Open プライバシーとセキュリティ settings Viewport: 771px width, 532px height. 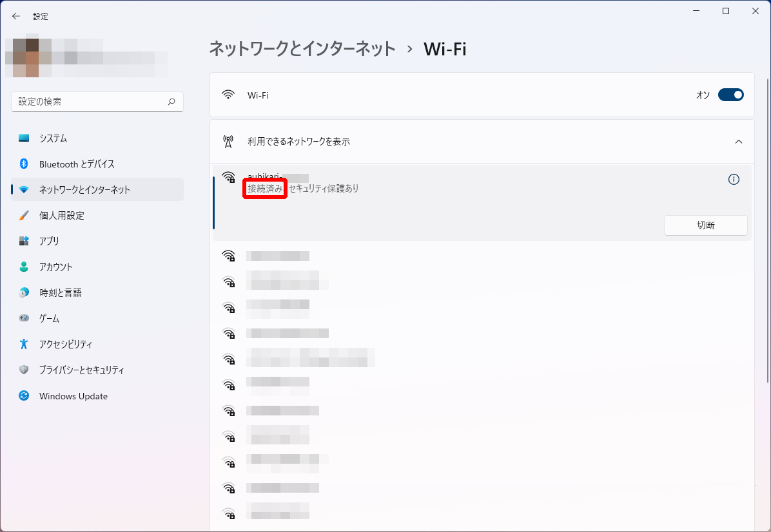point(81,370)
